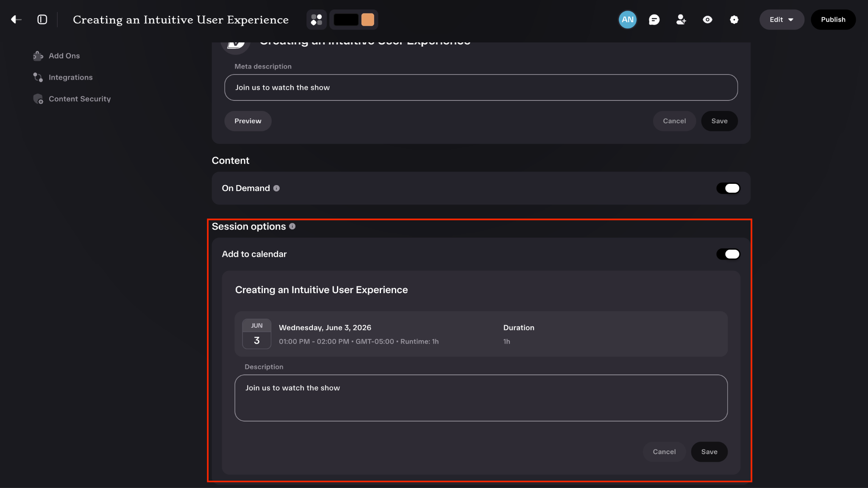Click the Wednesday, June 3, 2026 date text
Image resolution: width=868 pixels, height=488 pixels.
tap(325, 328)
